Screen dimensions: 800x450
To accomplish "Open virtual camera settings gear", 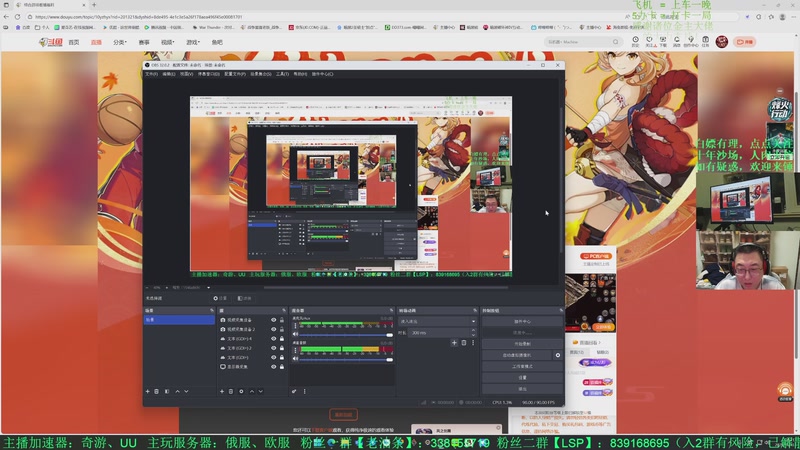I will coord(558,355).
